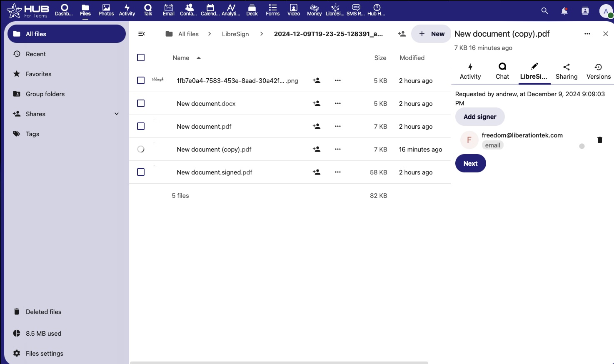The width and height of the screenshot is (614, 364).
Task: Click share icon for New document.docx
Action: (x=317, y=103)
